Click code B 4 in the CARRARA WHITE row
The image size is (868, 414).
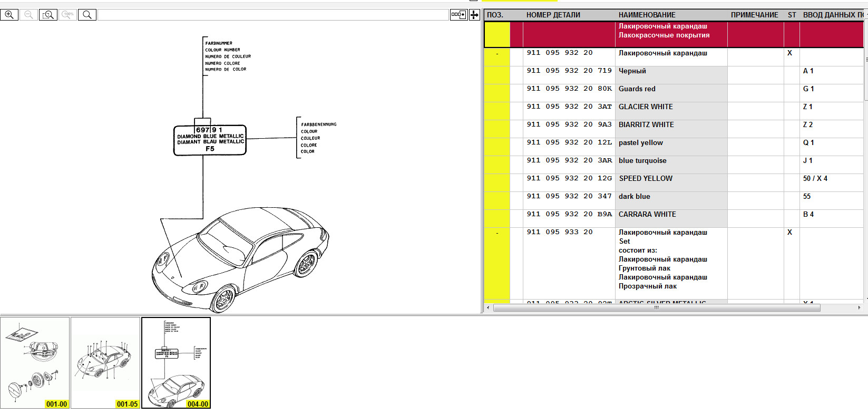pos(808,214)
